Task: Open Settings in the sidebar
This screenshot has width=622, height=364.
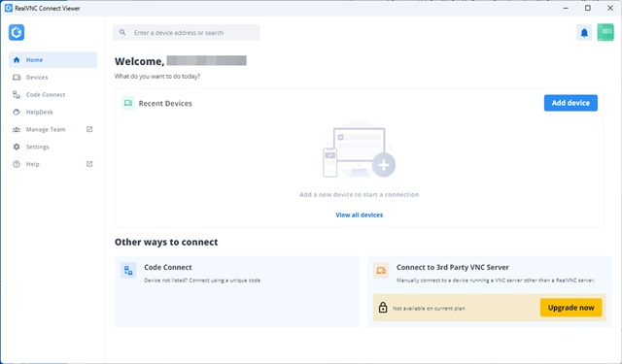Action: click(x=52, y=147)
